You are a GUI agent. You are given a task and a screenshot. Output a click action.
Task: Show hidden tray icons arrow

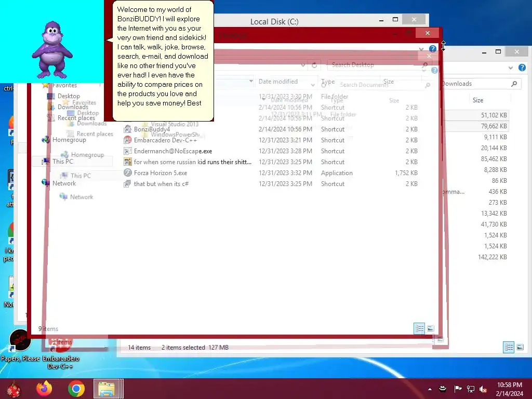point(430,389)
